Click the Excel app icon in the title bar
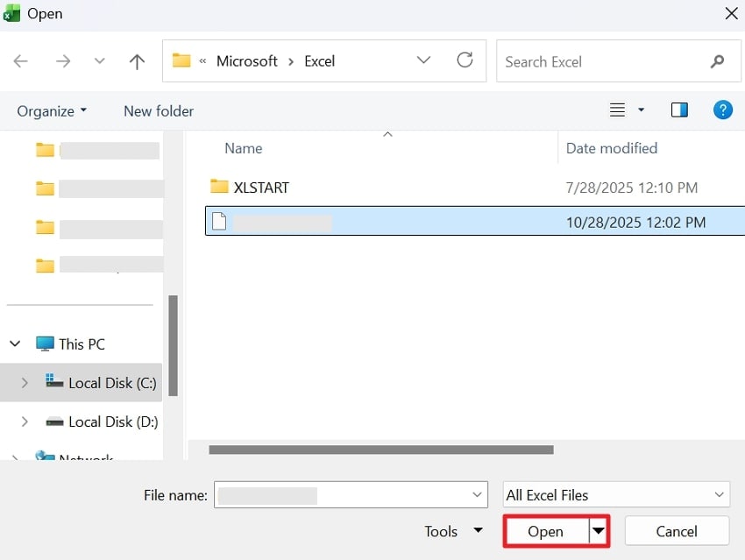The width and height of the screenshot is (745, 560). point(11,13)
